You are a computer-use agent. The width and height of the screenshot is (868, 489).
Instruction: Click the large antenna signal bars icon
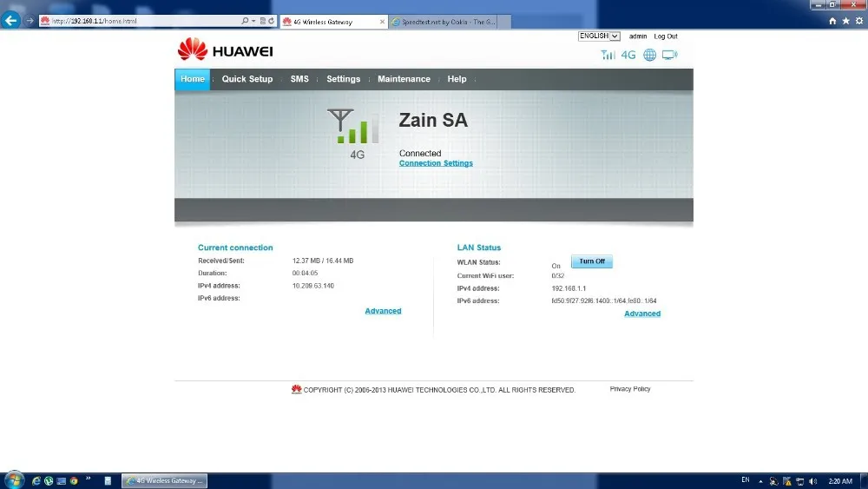(x=353, y=126)
